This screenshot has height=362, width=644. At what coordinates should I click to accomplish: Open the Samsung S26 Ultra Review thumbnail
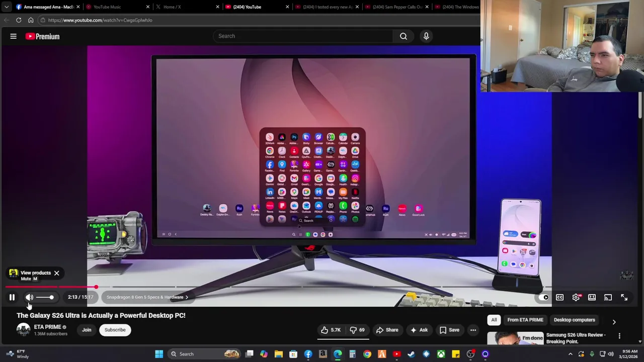[x=515, y=338]
